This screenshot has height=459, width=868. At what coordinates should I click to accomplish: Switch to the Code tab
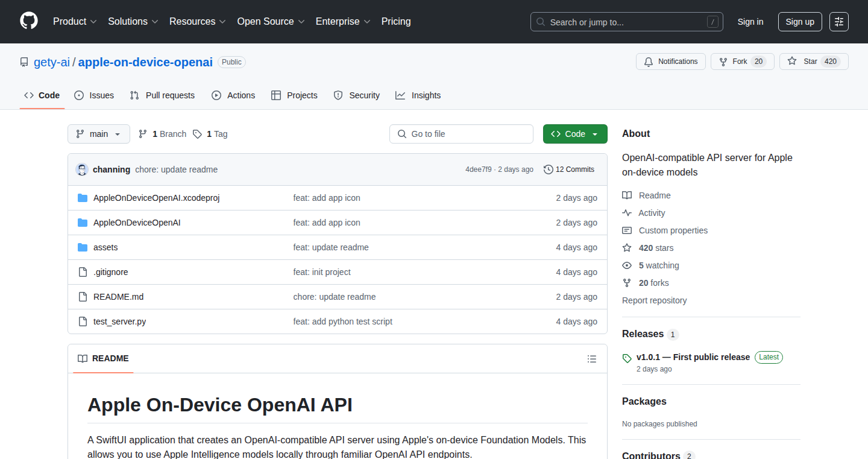[42, 95]
